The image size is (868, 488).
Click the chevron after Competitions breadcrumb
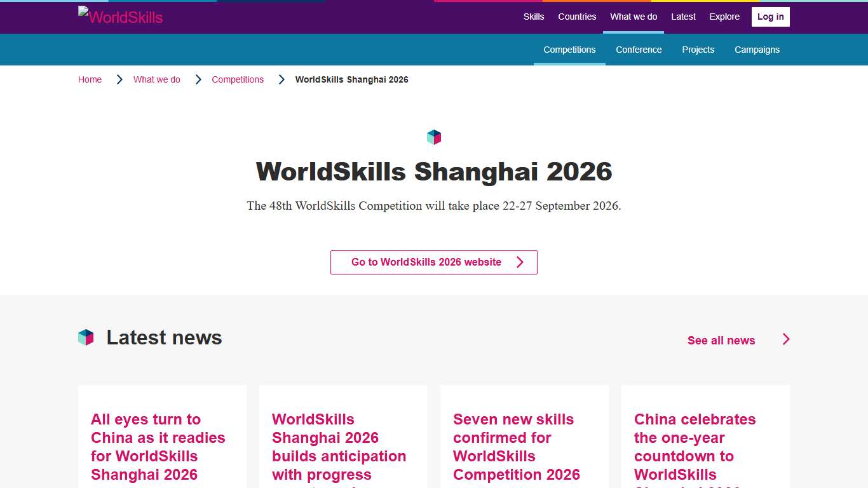(x=281, y=79)
